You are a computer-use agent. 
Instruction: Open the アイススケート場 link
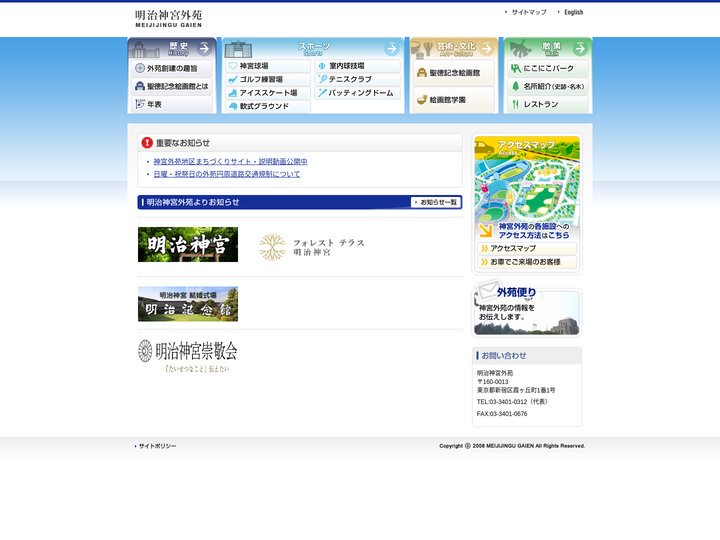(268, 93)
